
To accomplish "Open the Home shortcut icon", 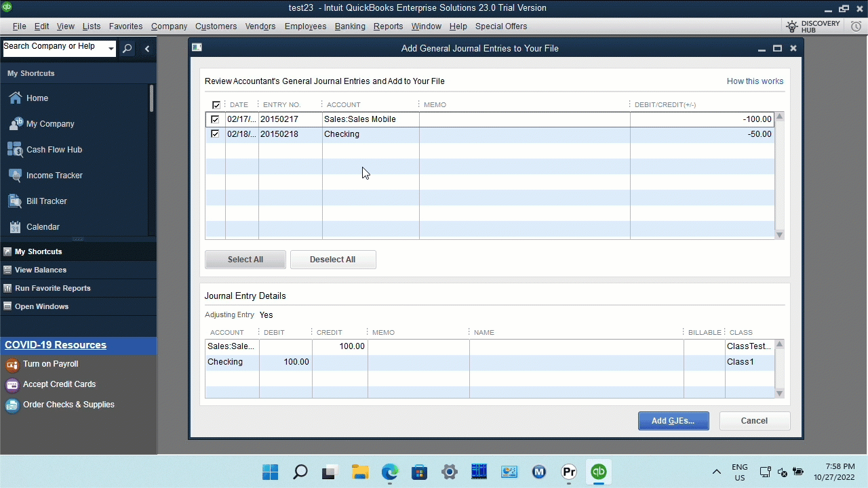I will pos(15,98).
